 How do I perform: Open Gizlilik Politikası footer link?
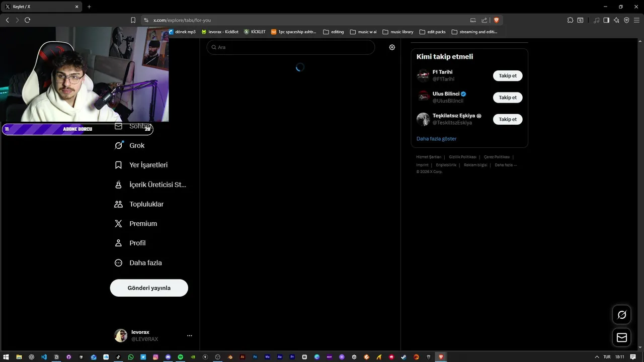462,157
